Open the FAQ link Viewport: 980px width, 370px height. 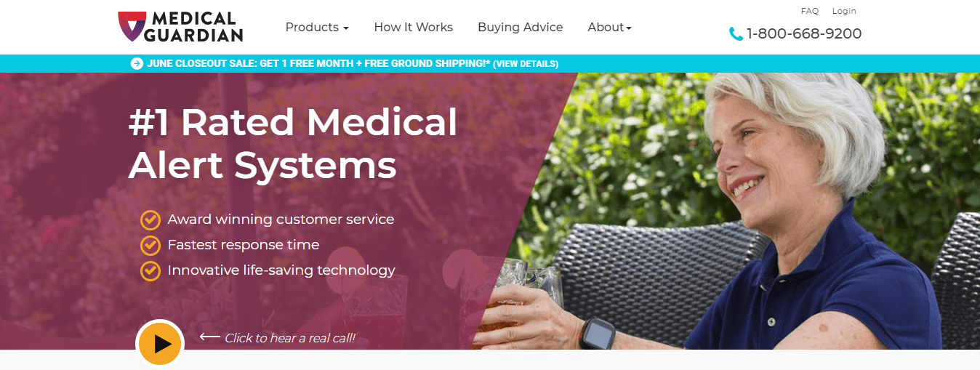pos(810,11)
